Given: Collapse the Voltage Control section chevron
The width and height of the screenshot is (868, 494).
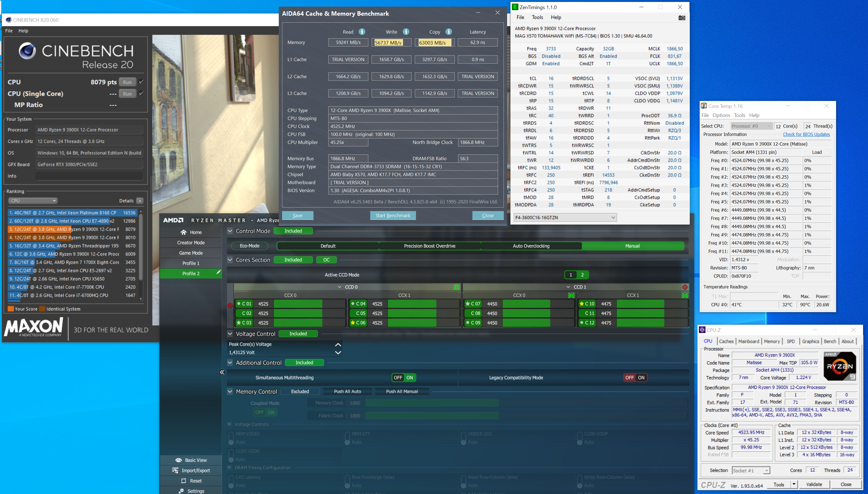Looking at the screenshot, I should 230,334.
